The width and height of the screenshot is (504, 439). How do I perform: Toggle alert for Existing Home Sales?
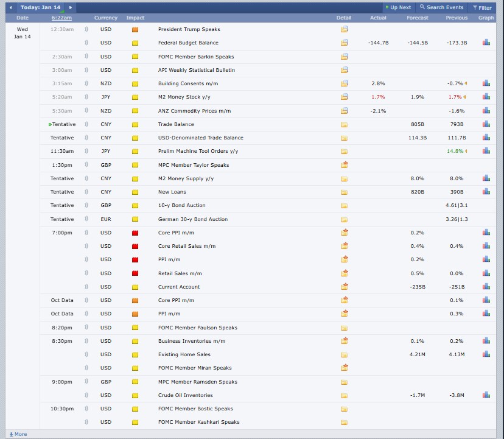pyautogui.click(x=86, y=354)
